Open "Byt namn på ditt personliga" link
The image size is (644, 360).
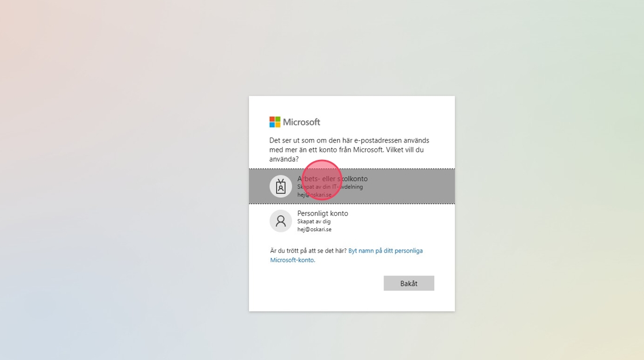click(x=385, y=251)
